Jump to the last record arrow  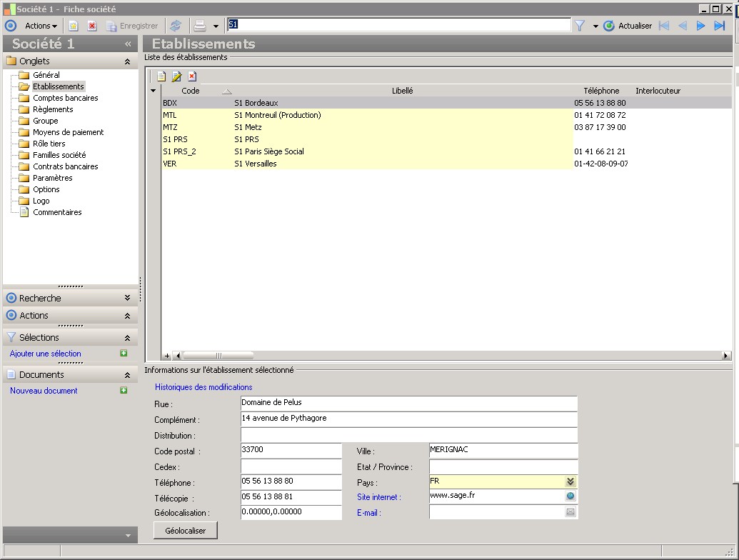click(x=719, y=26)
